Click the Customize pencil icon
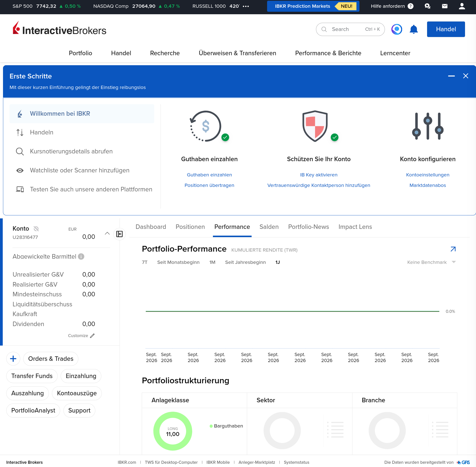Image resolution: width=476 pixels, height=467 pixels. [92, 336]
